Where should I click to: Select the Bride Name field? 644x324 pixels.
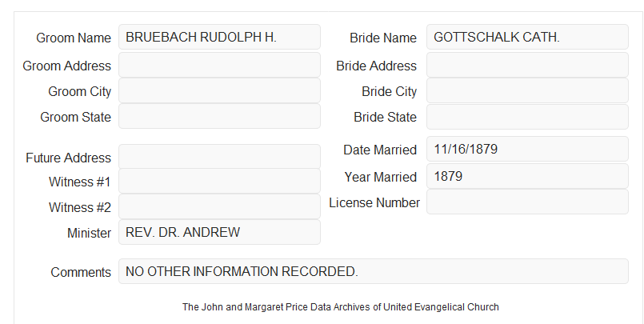pyautogui.click(x=527, y=37)
